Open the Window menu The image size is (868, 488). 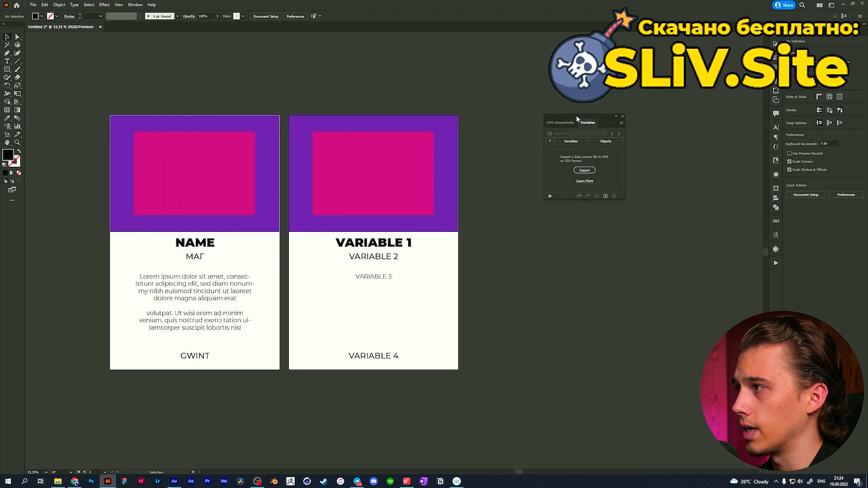click(x=135, y=5)
